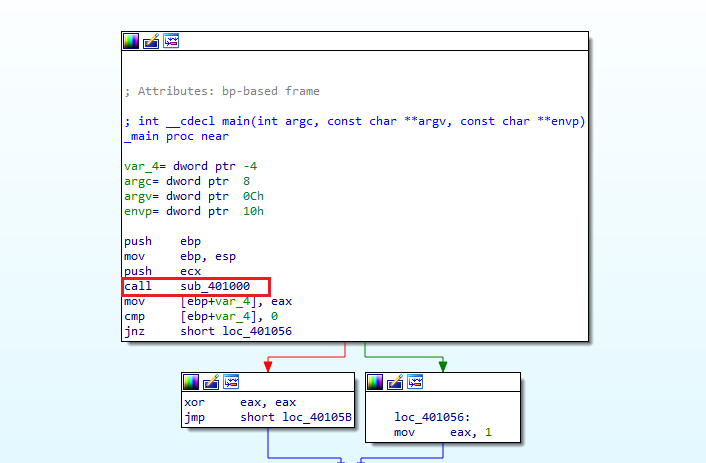
Task: Click the edit pencil icon in the xor eax block
Action: click(211, 382)
